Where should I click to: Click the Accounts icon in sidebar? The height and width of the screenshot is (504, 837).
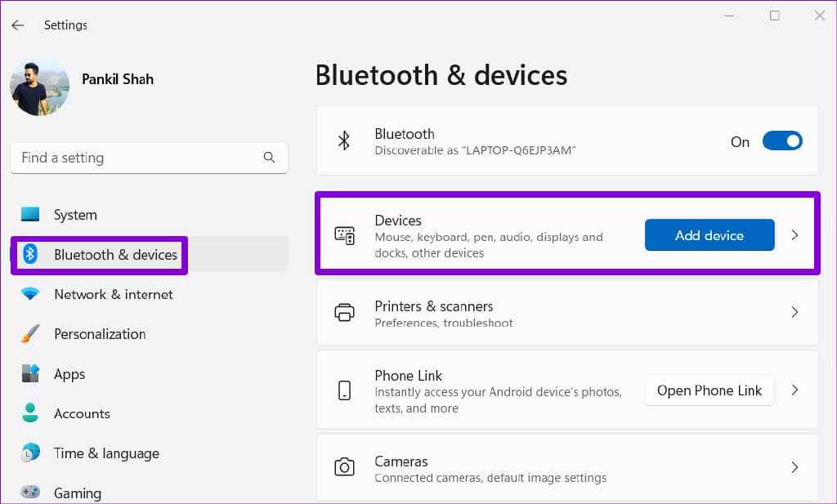pos(30,413)
